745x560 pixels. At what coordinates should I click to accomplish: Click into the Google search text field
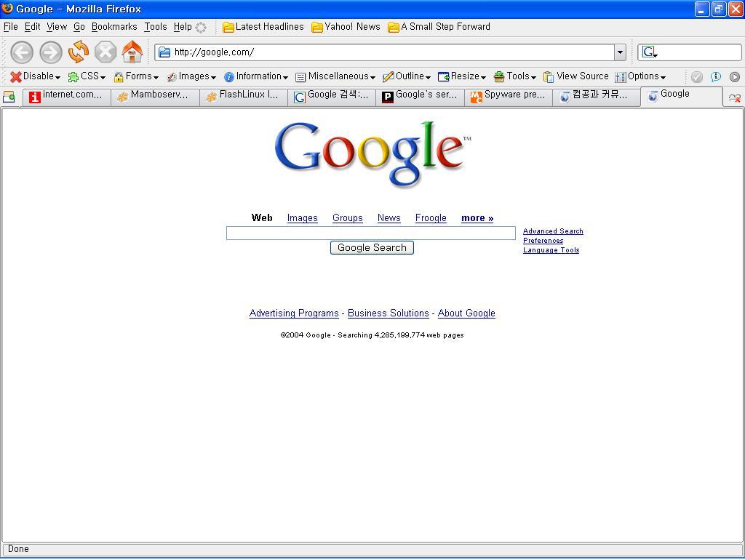[370, 233]
